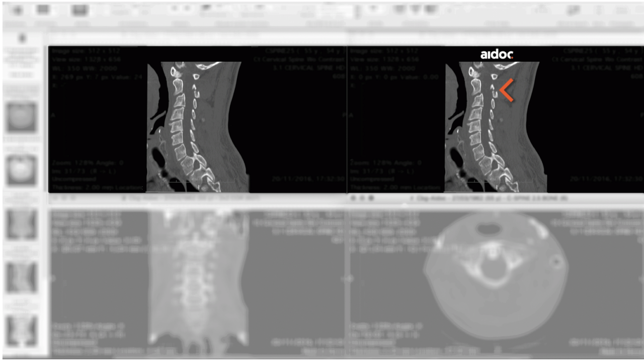Viewport: 644px width, 360px height.
Task: Click the second icon in the top toolbar
Action: pyautogui.click(x=43, y=10)
